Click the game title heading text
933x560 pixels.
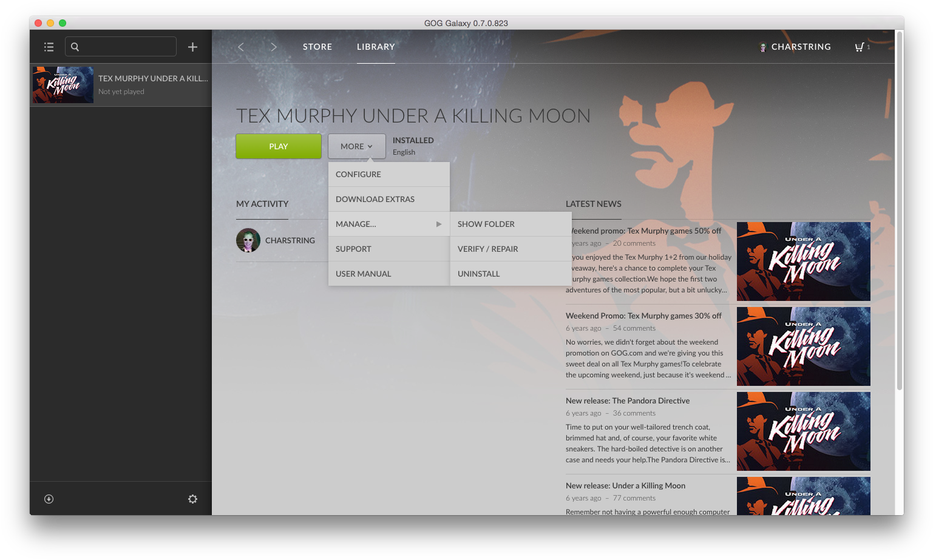[x=413, y=115]
